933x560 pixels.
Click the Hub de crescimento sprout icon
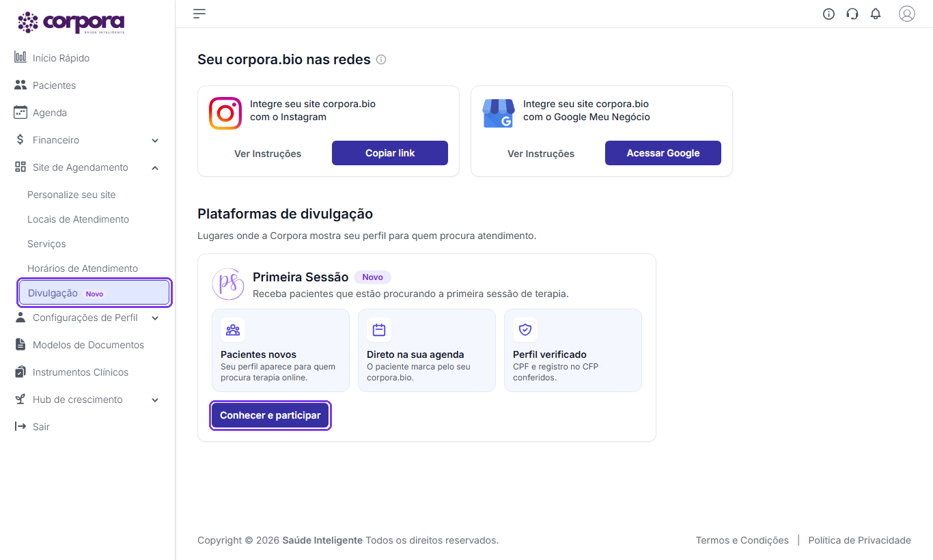click(x=20, y=400)
